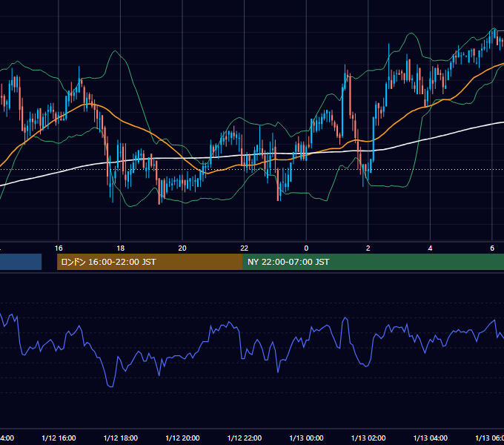
Task: Select the 16 hour label on chart axis
Action: tap(59, 248)
